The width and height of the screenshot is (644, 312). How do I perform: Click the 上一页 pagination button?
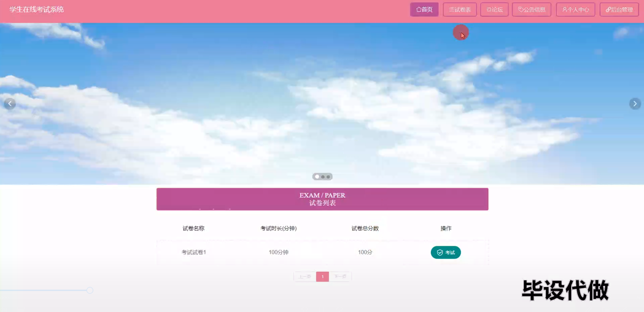point(305,276)
